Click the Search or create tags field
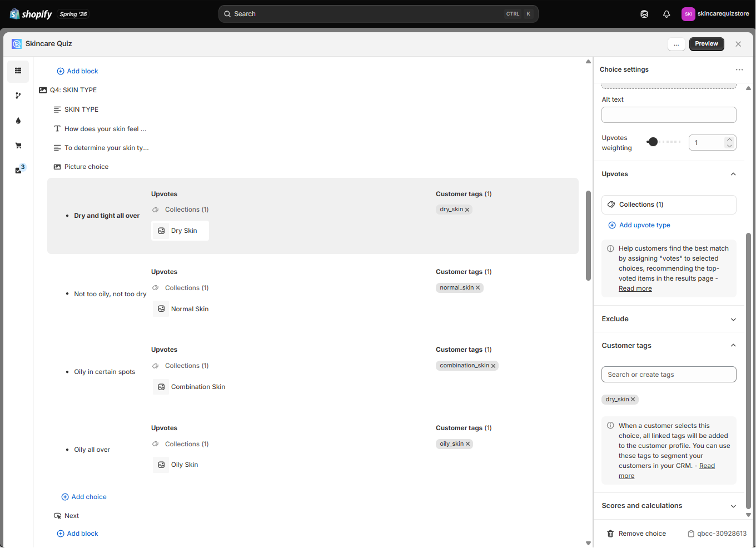756x548 pixels. (669, 375)
